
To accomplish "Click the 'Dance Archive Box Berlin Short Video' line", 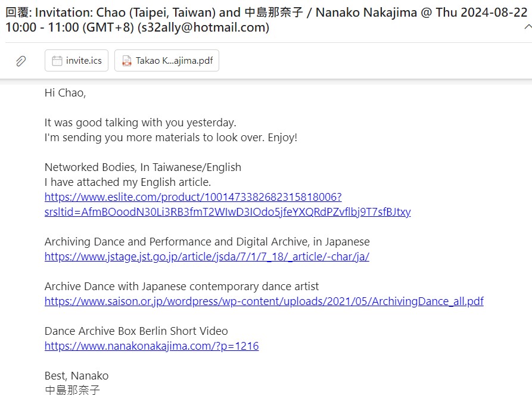I will (x=136, y=331).
